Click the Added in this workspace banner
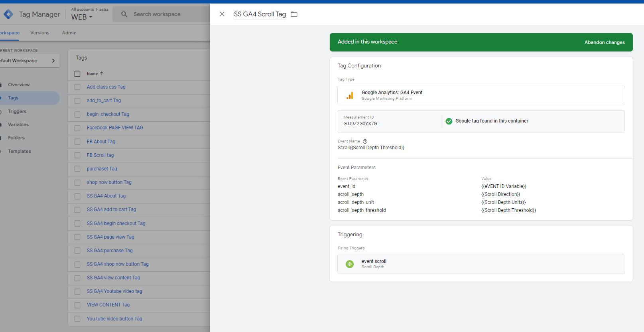Viewport: 644px width, 332px height. (481, 42)
